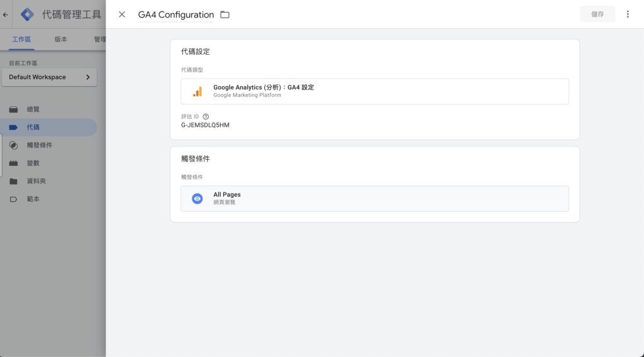Open the three-dot more options menu

point(628,14)
